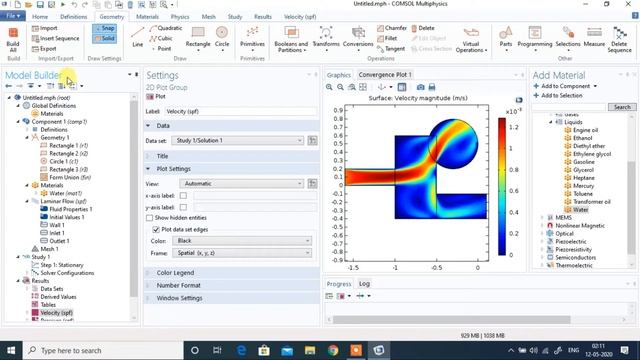Screen dimensions: 640x360
Task: Click the Save icon in the quick access toolbar
Action: 40,4
